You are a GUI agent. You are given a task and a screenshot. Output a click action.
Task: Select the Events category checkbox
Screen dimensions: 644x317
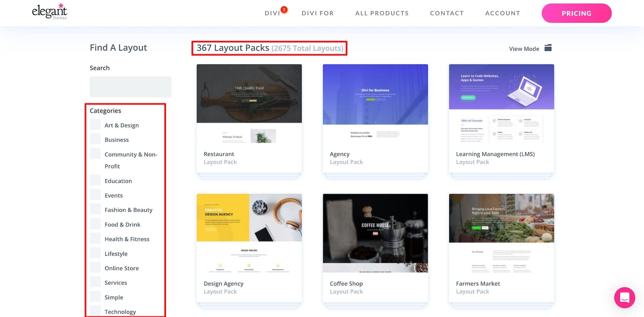click(x=95, y=194)
